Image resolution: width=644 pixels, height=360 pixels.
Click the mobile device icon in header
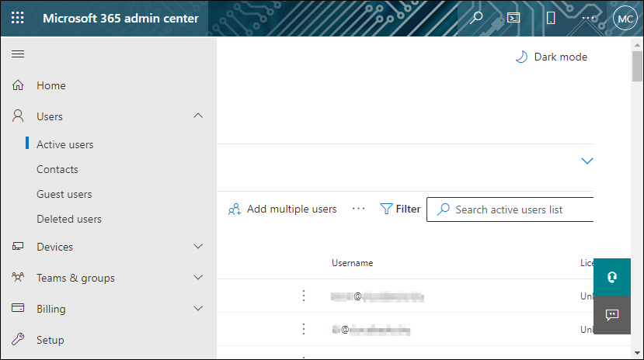tap(551, 18)
